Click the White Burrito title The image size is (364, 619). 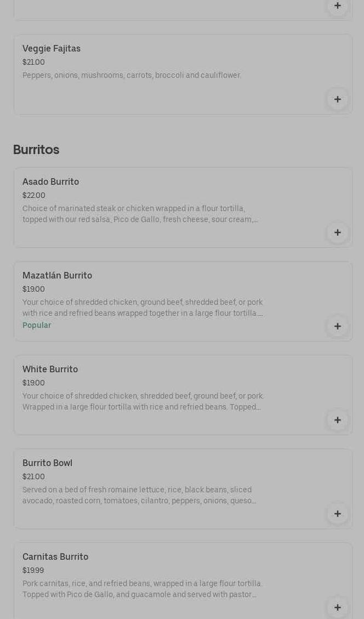(x=50, y=370)
